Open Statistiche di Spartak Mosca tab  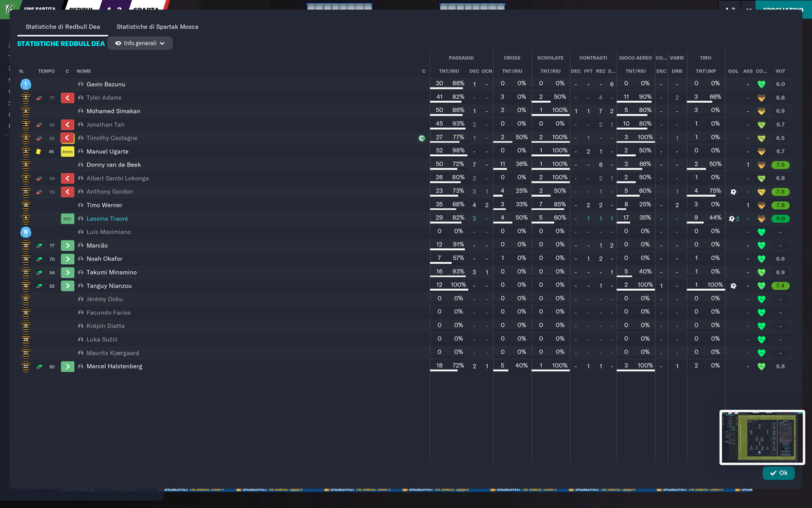pyautogui.click(x=157, y=27)
